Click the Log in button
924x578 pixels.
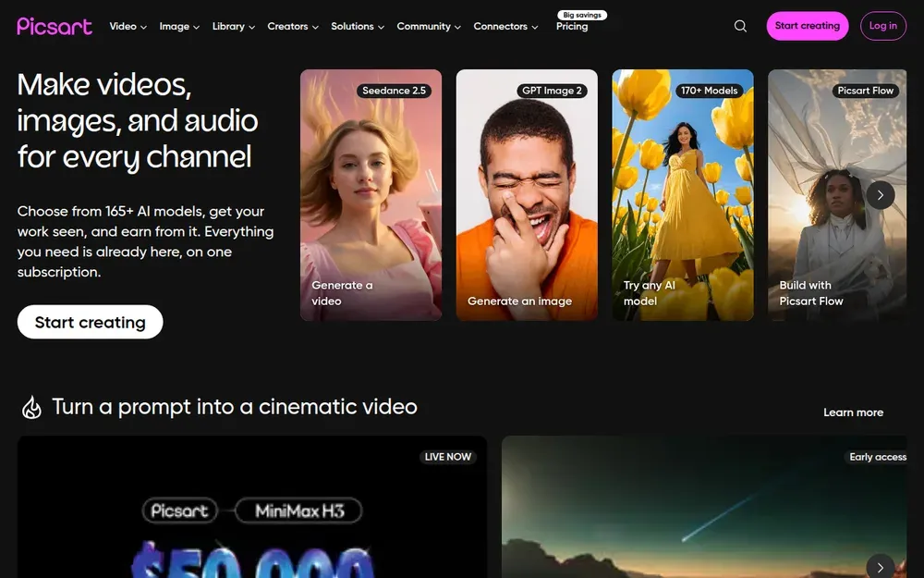(882, 26)
